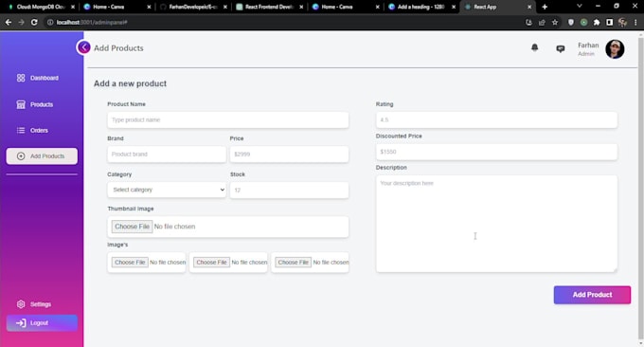Click the Add Products plus icon

coord(21,156)
